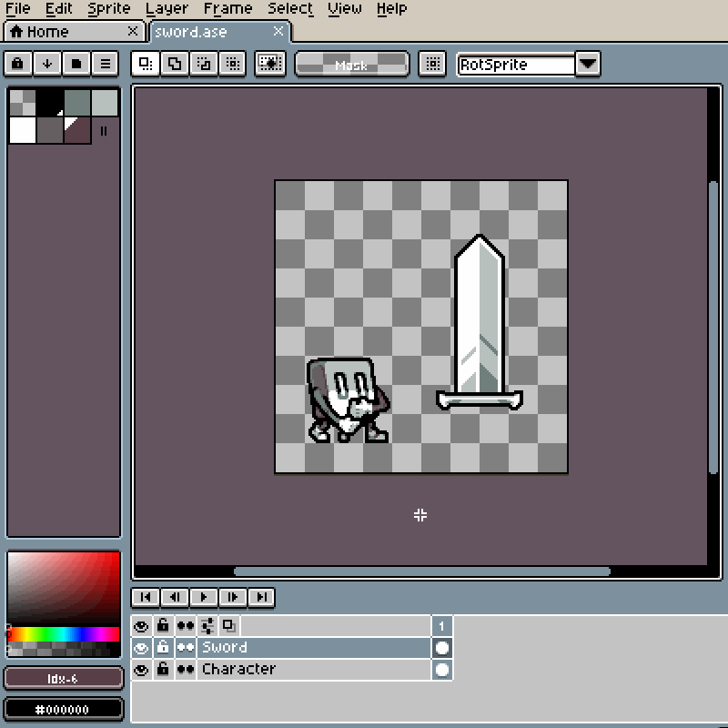The height and width of the screenshot is (728, 728).
Task: Open the Mask transparent color selector
Action: [351, 64]
